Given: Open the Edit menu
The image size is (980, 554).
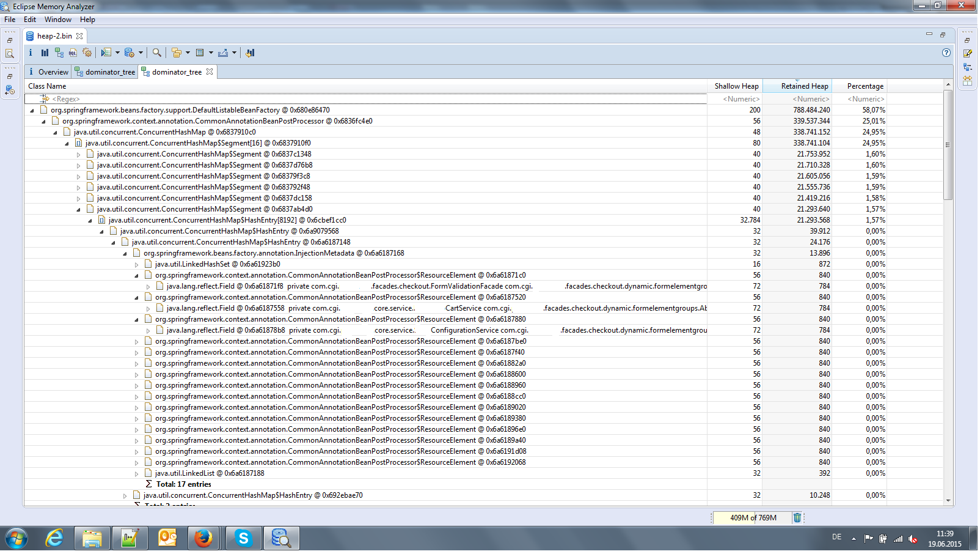Looking at the screenshot, I should click(x=30, y=20).
